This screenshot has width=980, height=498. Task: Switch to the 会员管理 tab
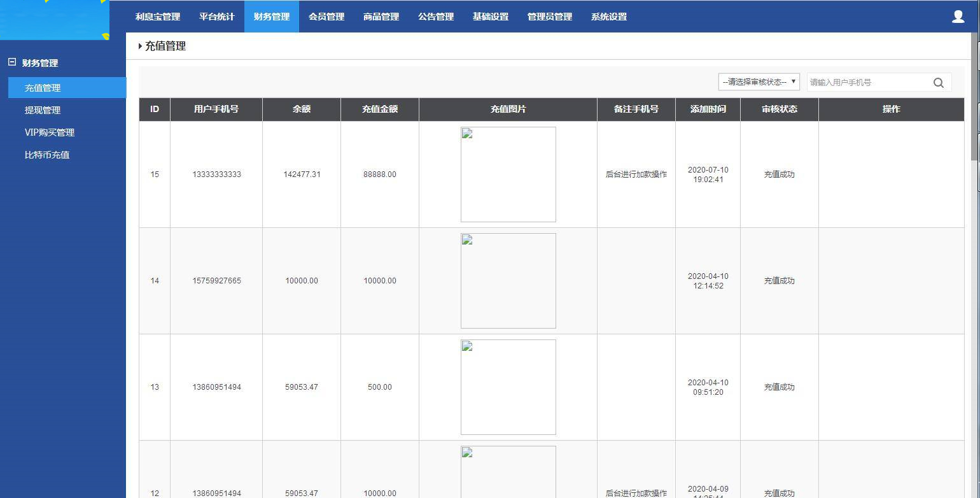[x=325, y=17]
